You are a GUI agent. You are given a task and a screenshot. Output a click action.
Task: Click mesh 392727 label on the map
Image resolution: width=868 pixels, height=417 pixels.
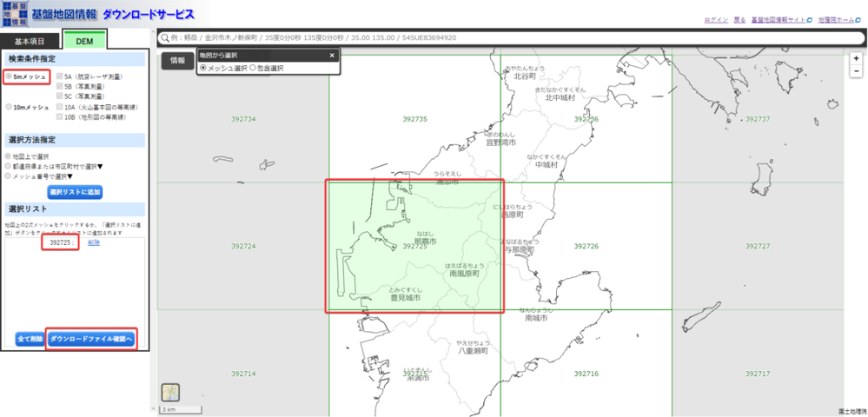(758, 246)
